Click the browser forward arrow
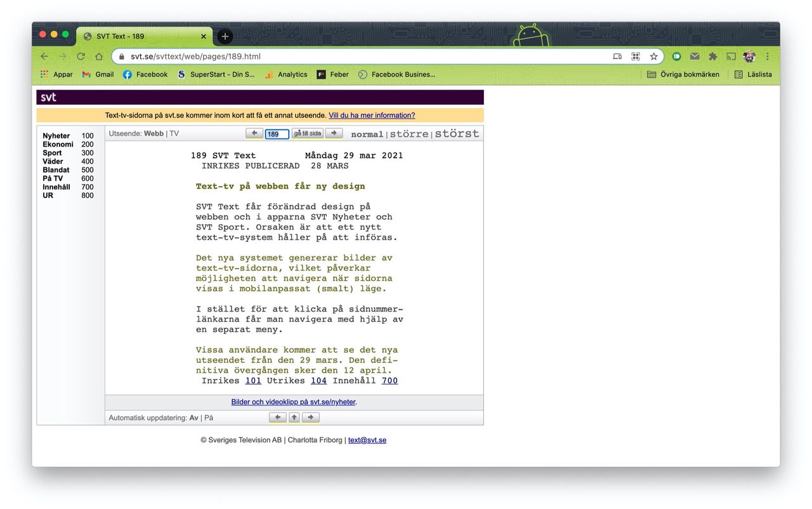This screenshot has width=812, height=509. pyautogui.click(x=62, y=56)
